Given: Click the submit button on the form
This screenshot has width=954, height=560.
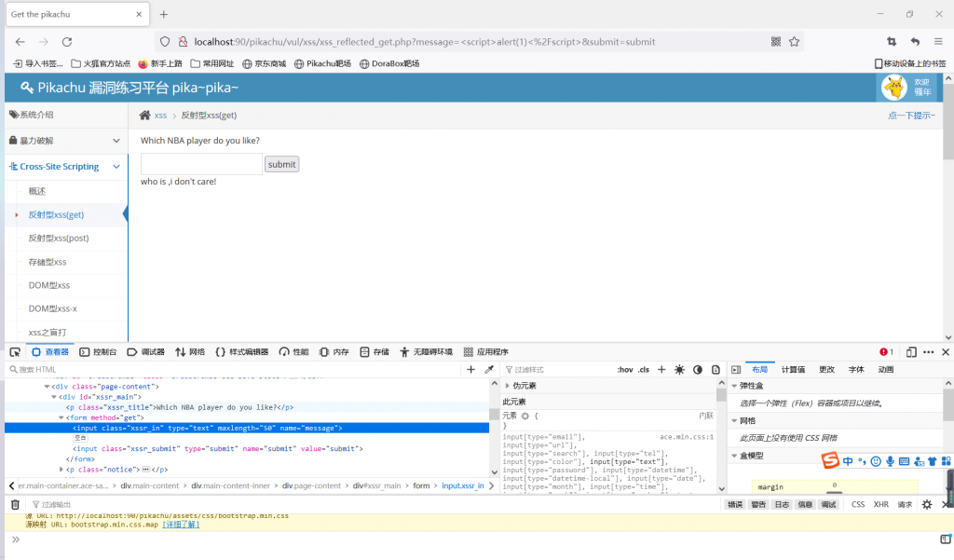Looking at the screenshot, I should 281,164.
